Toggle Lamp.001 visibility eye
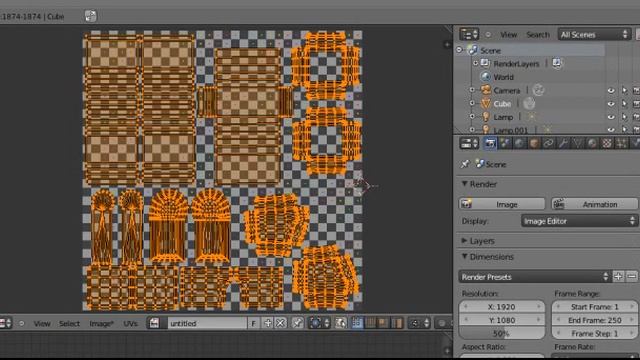 (x=611, y=130)
